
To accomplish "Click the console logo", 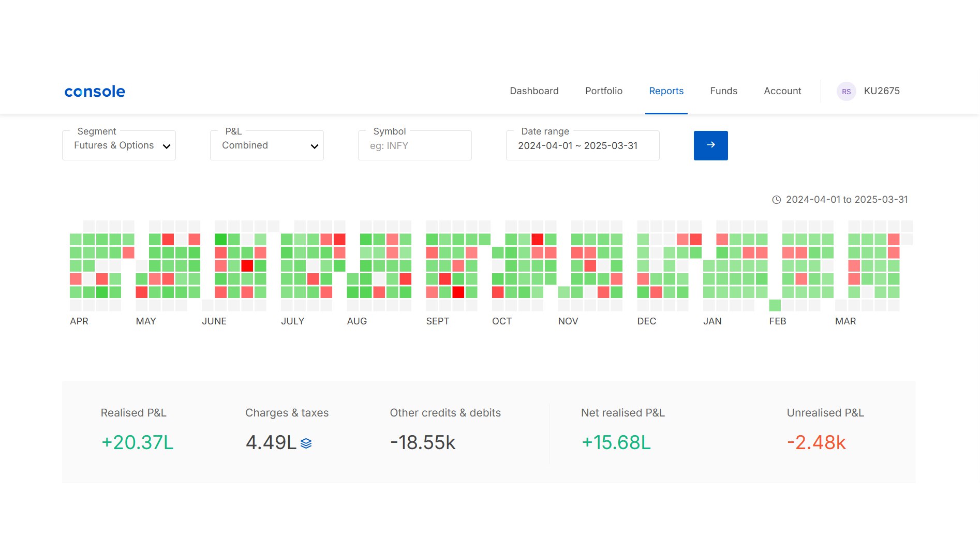I will [x=95, y=92].
